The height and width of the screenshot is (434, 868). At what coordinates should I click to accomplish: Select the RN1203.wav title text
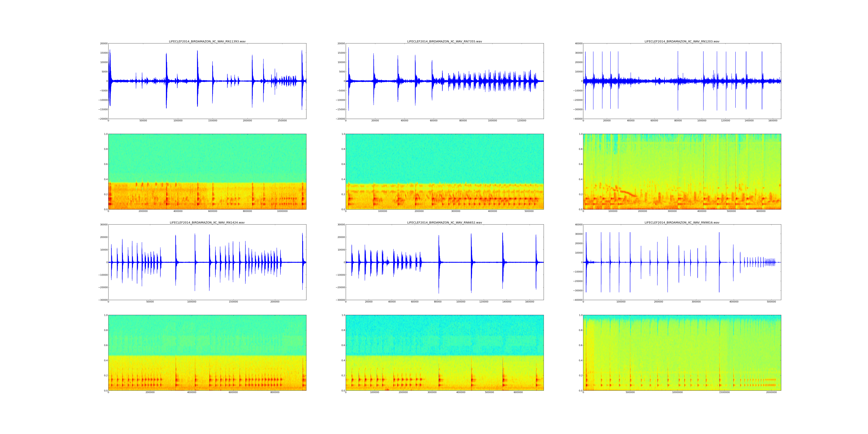682,41
